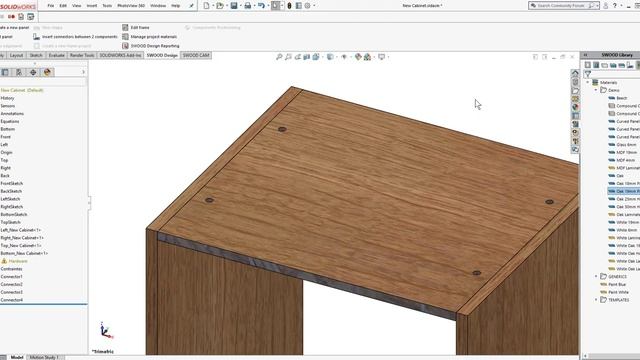Open the FeatureManager design tree tab

click(x=5, y=72)
